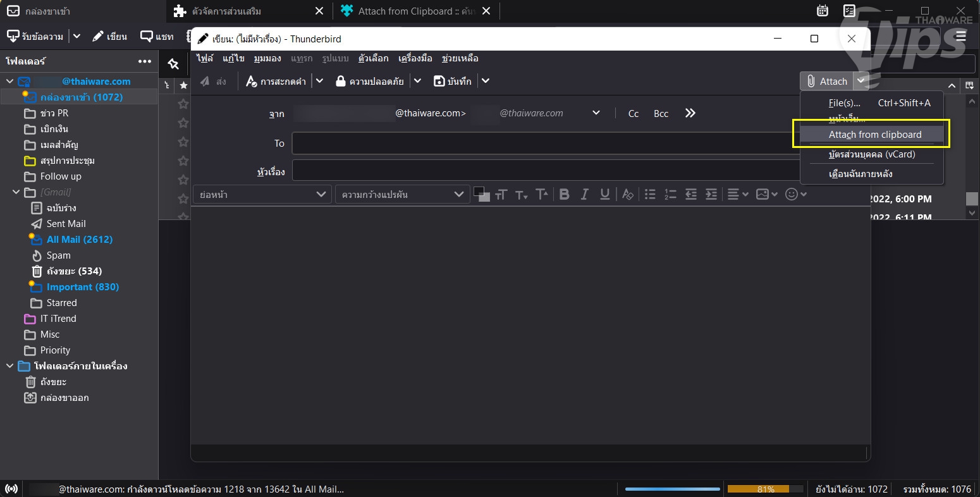Open the From identity dropdown

596,113
